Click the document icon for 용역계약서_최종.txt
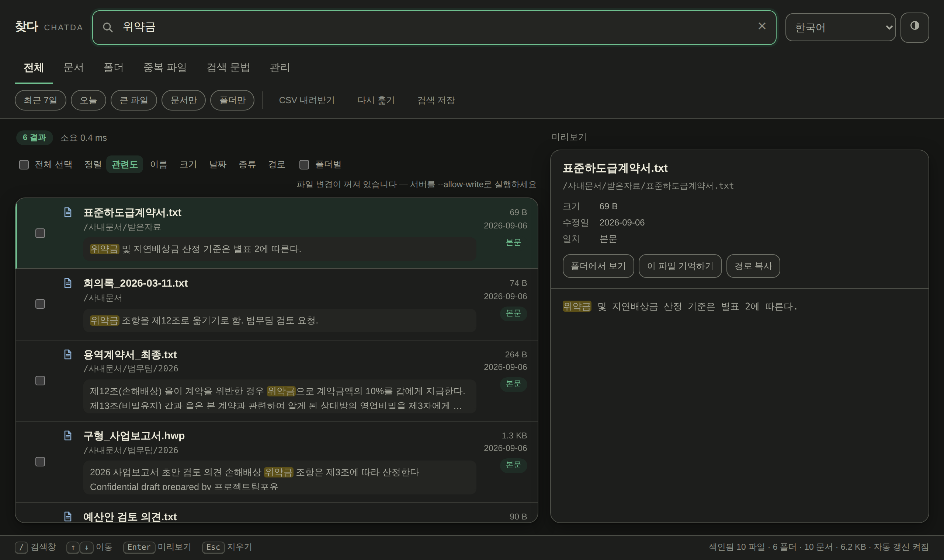This screenshot has height=560, width=944. (x=67, y=354)
